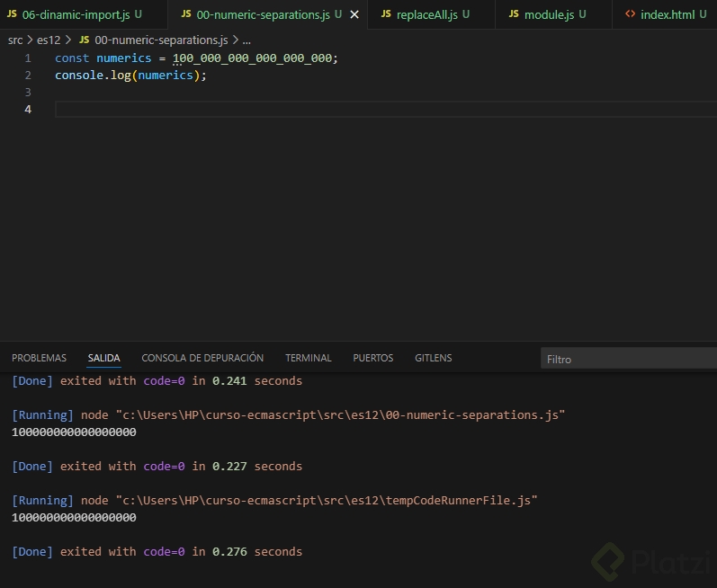The height and width of the screenshot is (588, 717).
Task: Switch to the replaceAll.js editor tab
Action: (426, 15)
